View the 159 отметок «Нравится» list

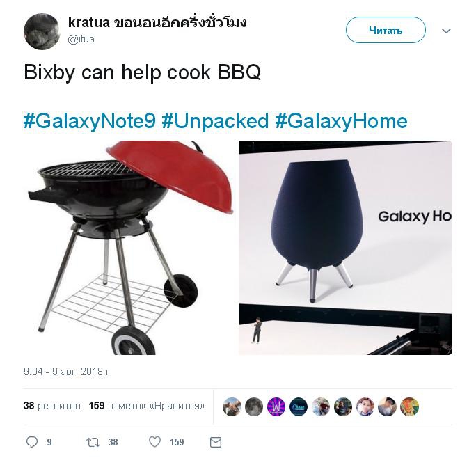coord(147,406)
